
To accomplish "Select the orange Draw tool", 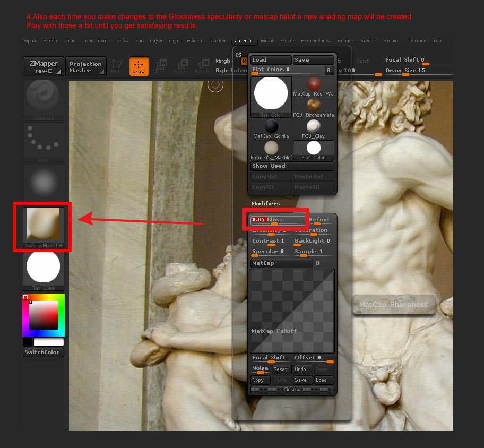I will [x=139, y=66].
